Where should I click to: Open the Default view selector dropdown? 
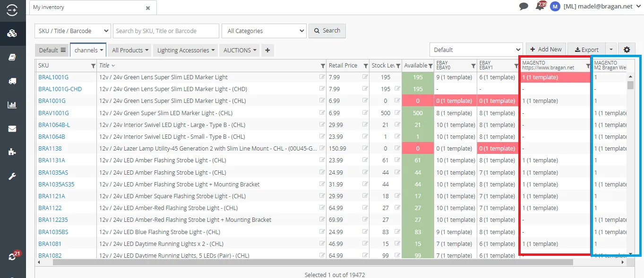[476, 50]
